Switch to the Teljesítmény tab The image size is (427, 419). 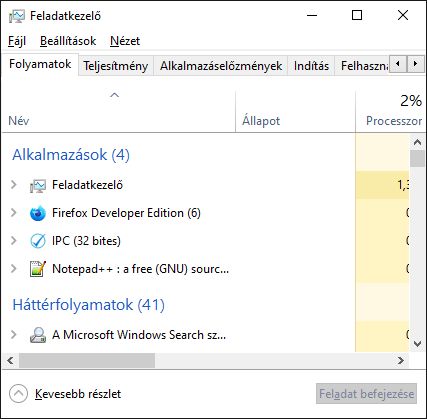click(x=116, y=65)
